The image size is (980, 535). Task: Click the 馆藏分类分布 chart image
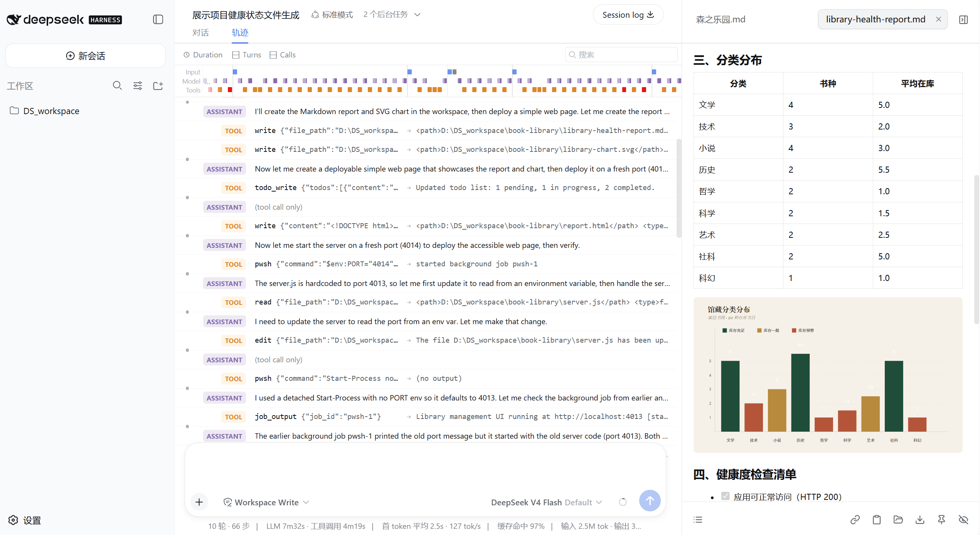828,375
